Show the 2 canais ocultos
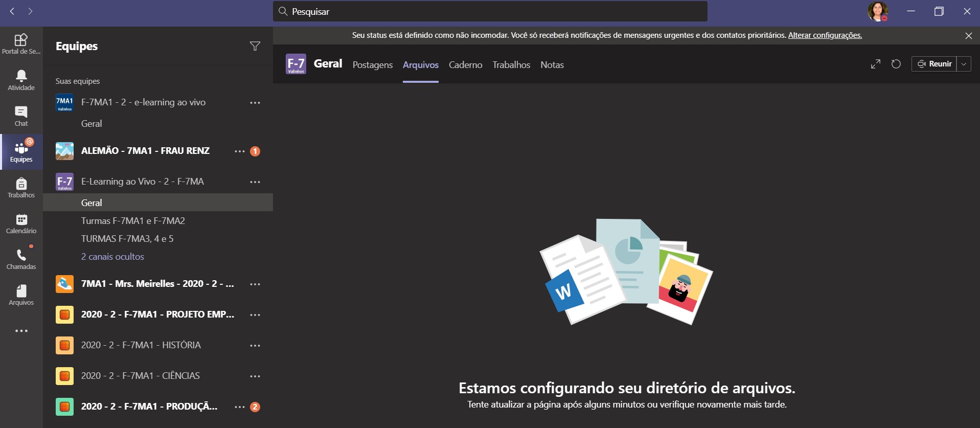Screen dimensions: 980x428 click(112, 257)
